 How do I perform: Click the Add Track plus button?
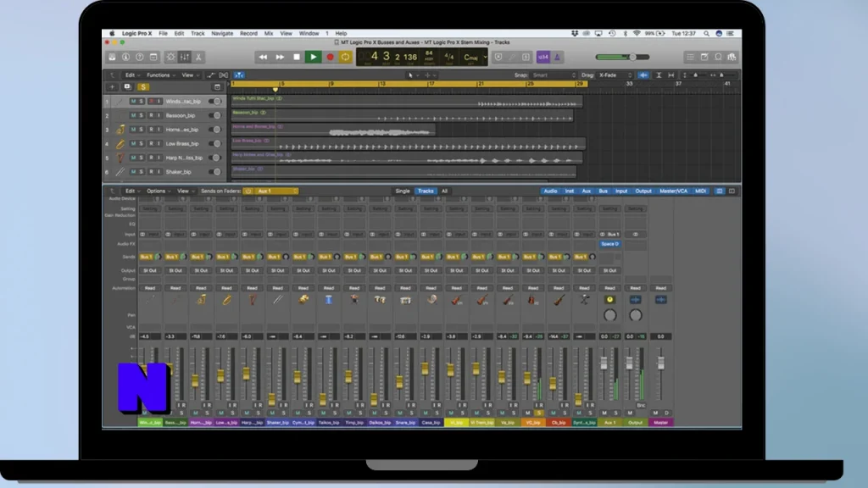coord(112,87)
